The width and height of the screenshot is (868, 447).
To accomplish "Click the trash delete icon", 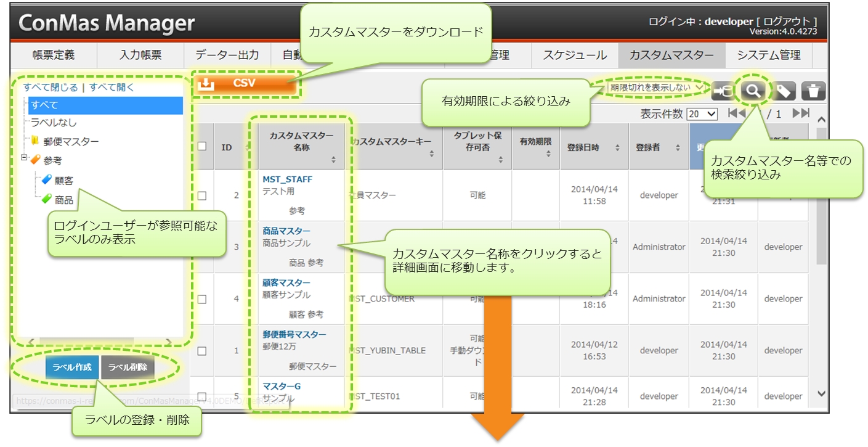I will (x=813, y=91).
